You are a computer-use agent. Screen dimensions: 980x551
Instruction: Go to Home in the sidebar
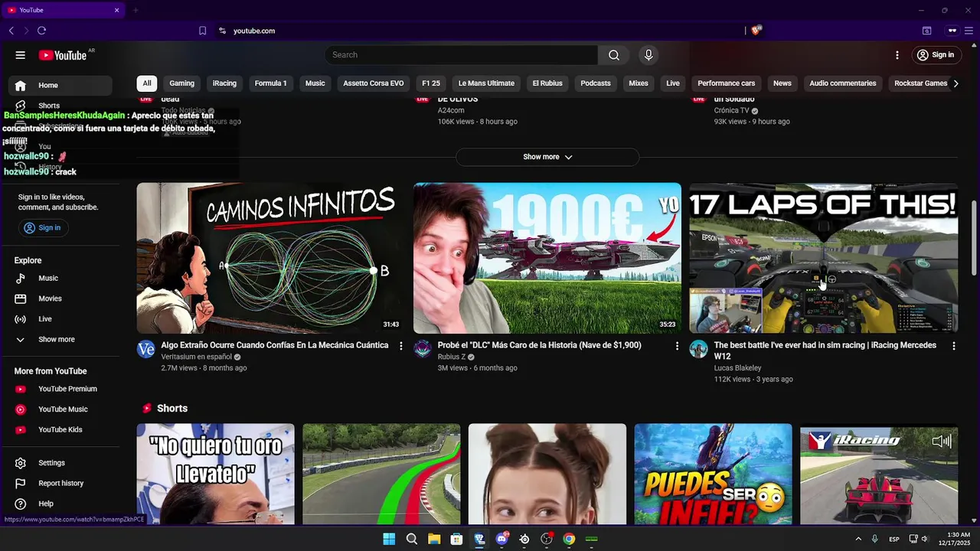tap(60, 86)
